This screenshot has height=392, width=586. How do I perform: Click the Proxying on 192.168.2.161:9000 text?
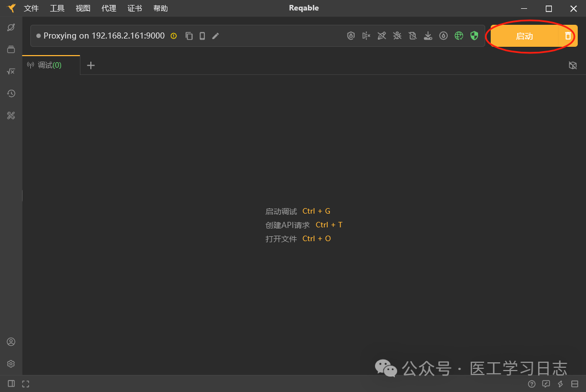pyautogui.click(x=104, y=36)
